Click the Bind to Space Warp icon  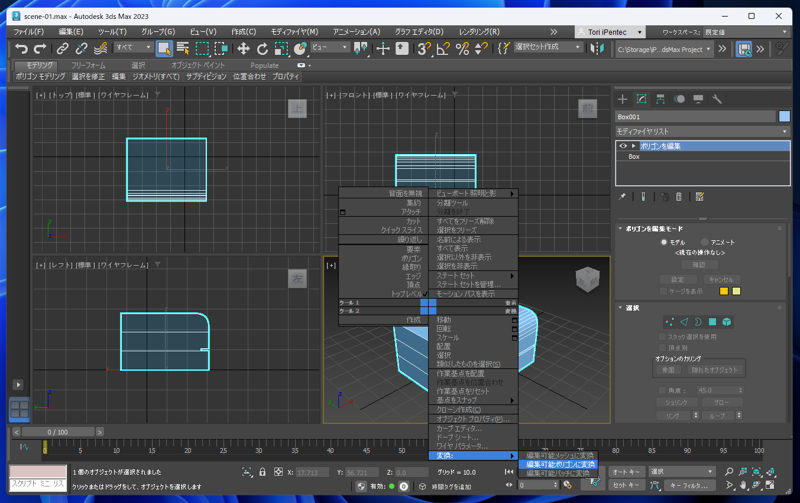pos(101,49)
